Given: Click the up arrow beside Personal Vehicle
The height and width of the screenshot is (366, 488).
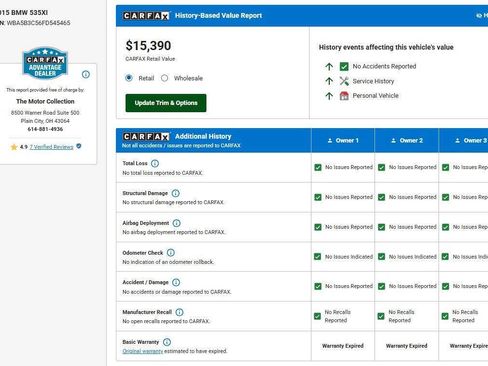Looking at the screenshot, I should click(329, 96).
